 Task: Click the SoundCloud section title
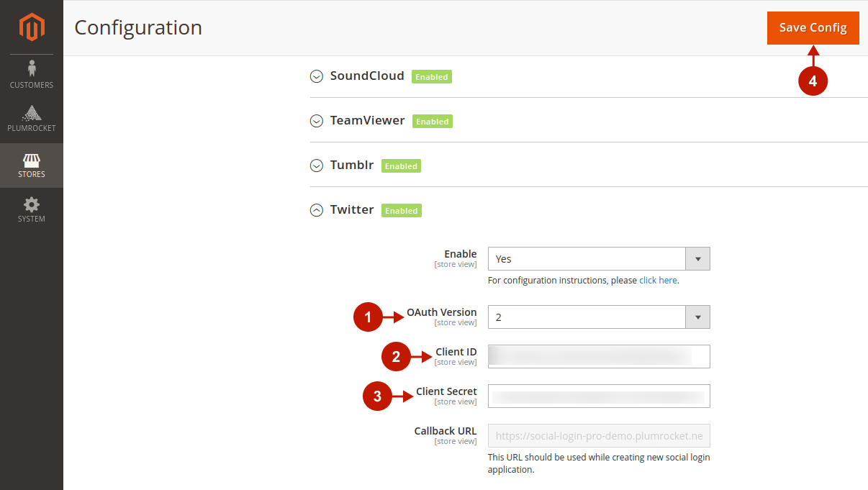[x=367, y=76]
